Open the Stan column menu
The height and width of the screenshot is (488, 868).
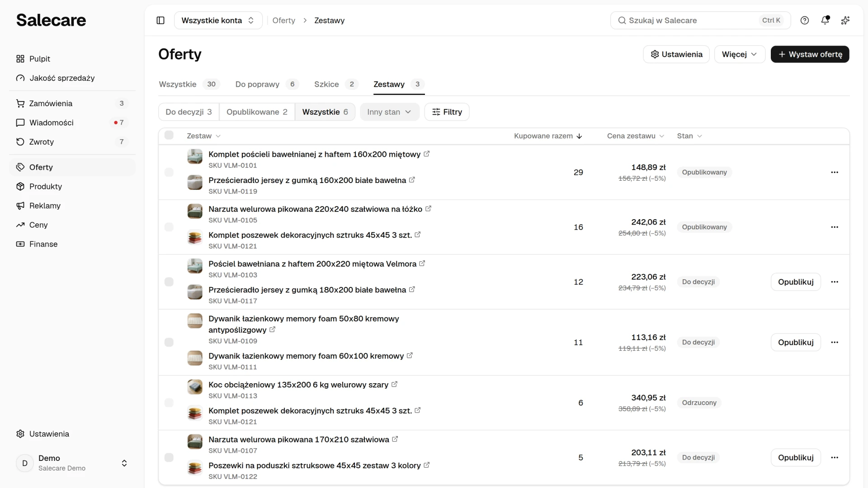pos(689,136)
